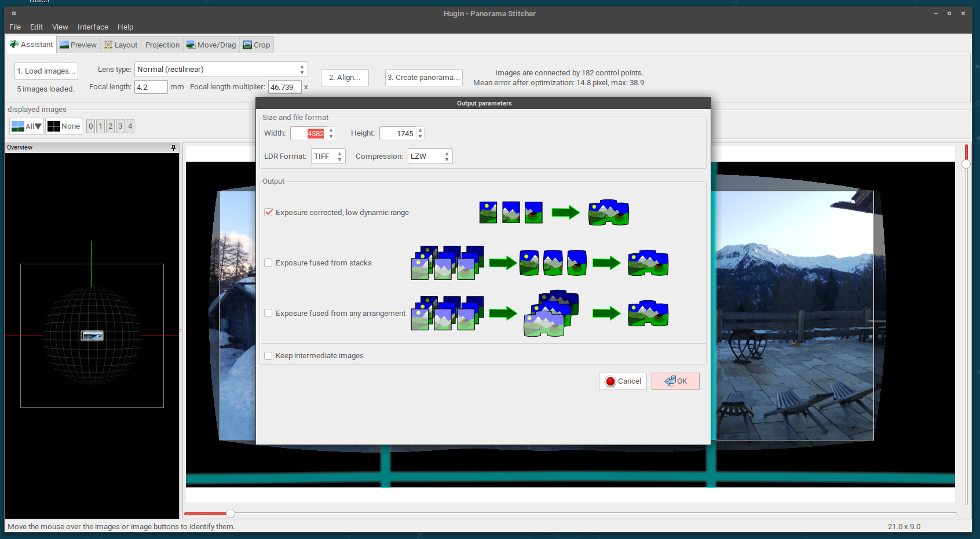Toggle display of image 0
Viewport: 980px width, 539px height.
[91, 126]
